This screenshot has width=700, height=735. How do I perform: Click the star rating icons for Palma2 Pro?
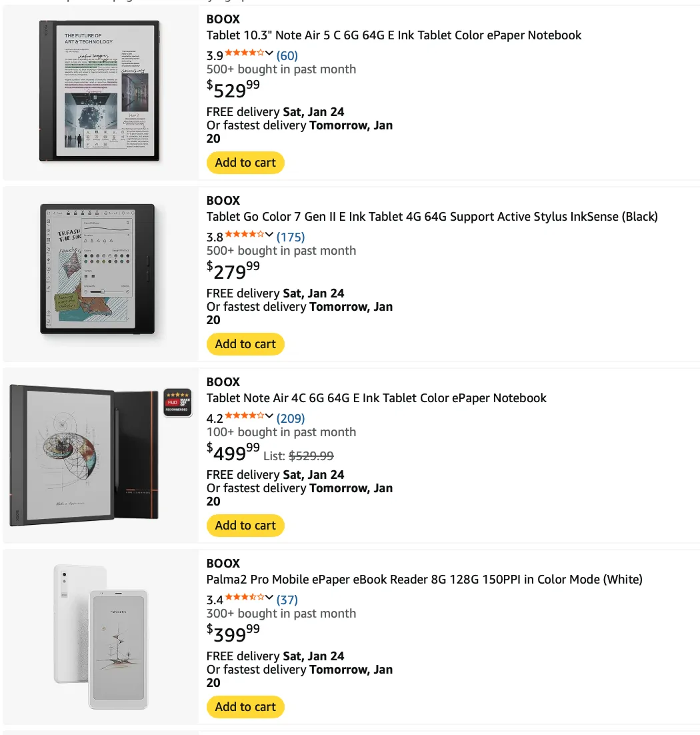pos(244,598)
